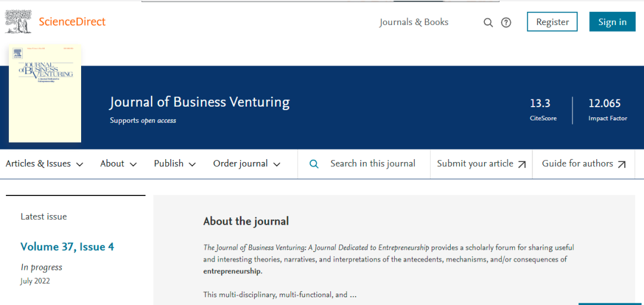
Task: Open the help question mark icon
Action: tap(506, 23)
